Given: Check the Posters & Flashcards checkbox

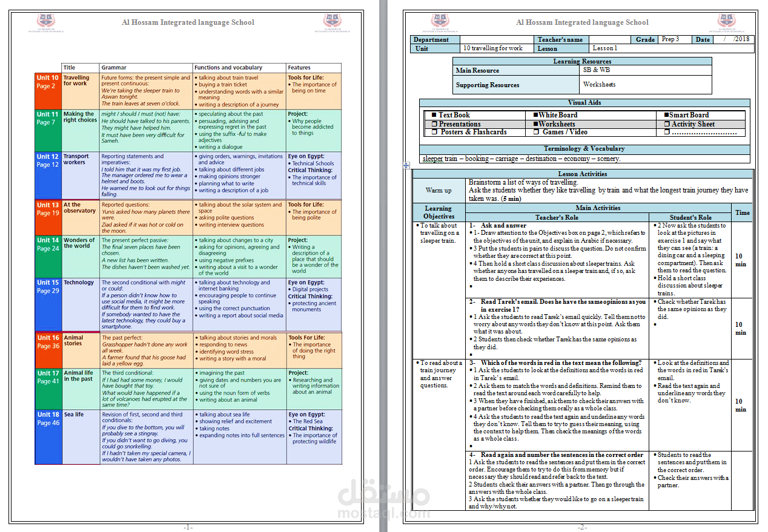Looking at the screenshot, I should pyautogui.click(x=434, y=132).
